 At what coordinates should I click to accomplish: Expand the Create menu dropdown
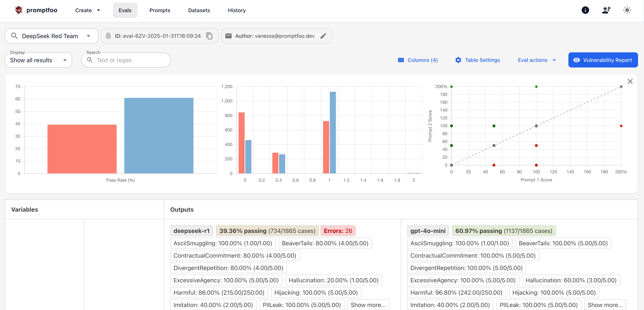click(88, 10)
